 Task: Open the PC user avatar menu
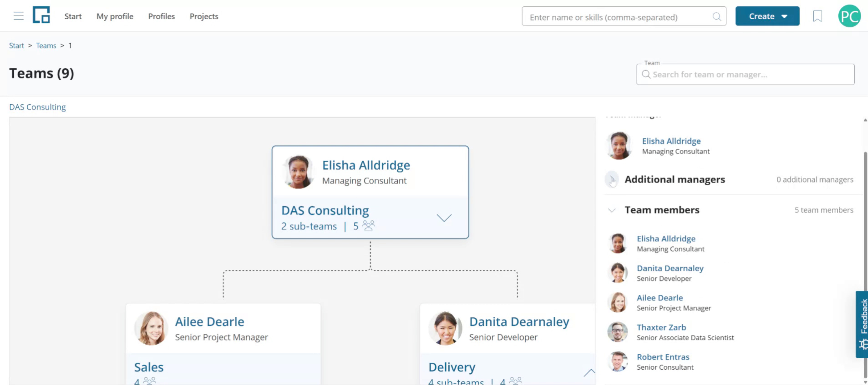pyautogui.click(x=849, y=16)
